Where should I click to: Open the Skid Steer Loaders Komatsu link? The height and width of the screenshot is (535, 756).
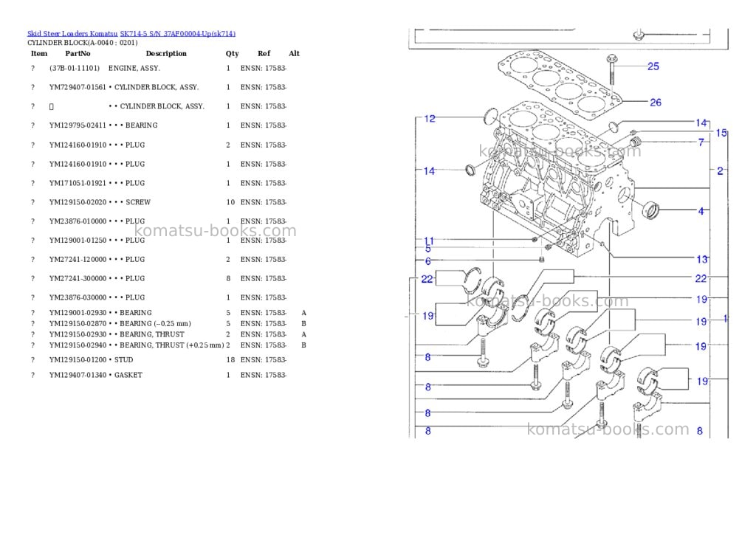tap(72, 34)
